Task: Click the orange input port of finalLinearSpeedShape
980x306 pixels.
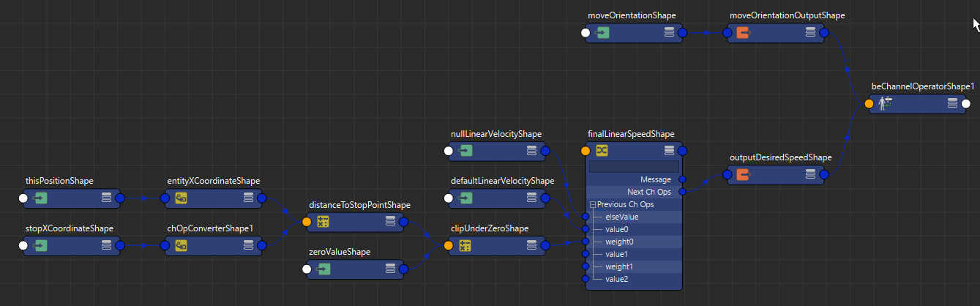Action: click(x=586, y=151)
